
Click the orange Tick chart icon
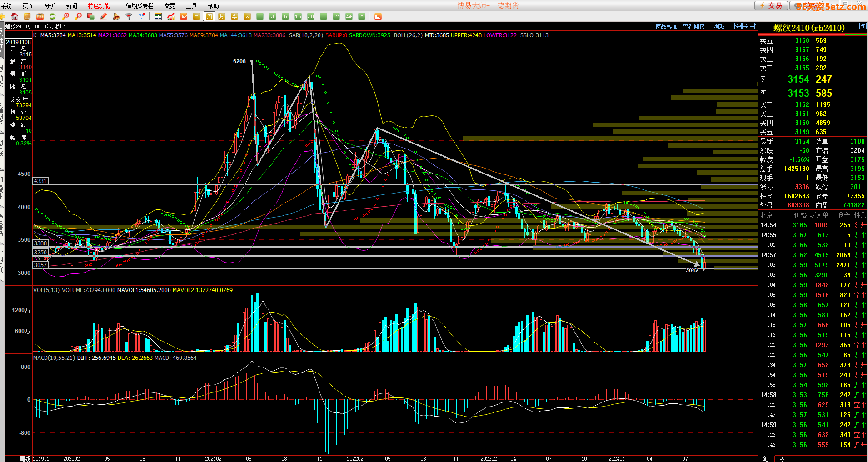[x=184, y=16]
